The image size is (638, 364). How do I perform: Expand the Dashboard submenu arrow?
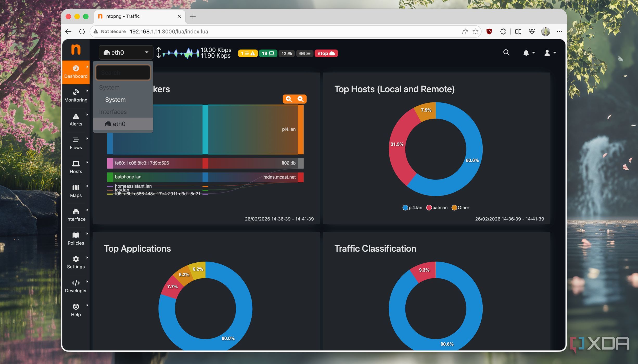point(87,67)
